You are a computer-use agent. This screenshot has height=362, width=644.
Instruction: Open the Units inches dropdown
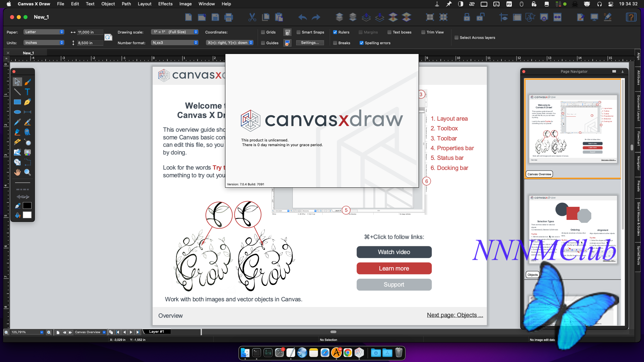[x=44, y=43]
